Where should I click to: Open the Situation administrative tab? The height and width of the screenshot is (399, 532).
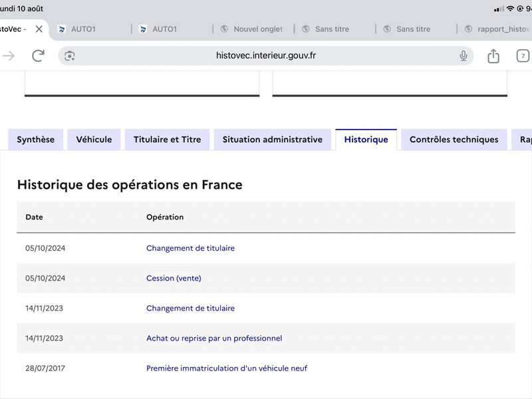click(x=273, y=140)
